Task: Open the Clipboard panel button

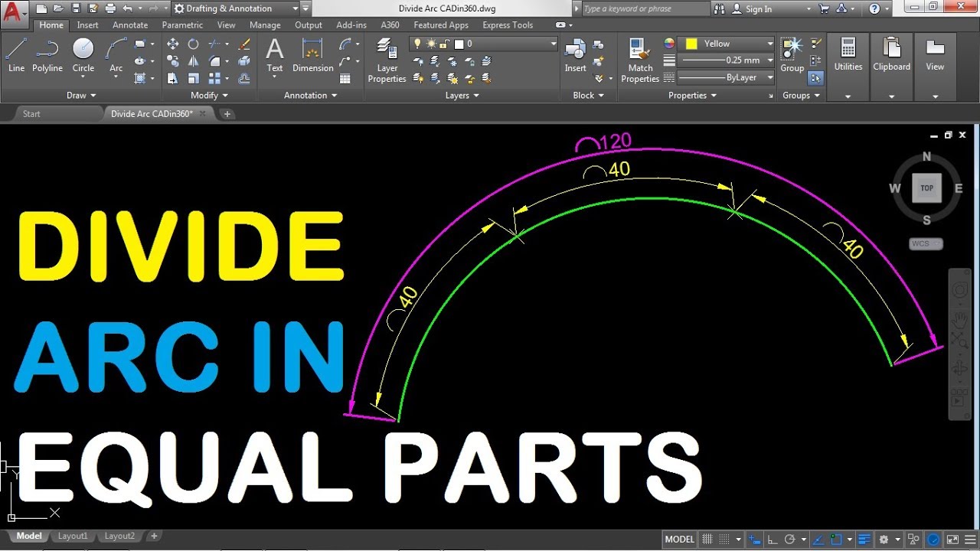Action: click(x=891, y=67)
